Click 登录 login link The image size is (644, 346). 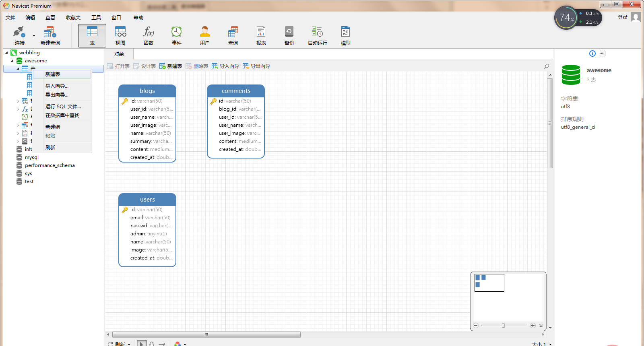pyautogui.click(x=623, y=17)
